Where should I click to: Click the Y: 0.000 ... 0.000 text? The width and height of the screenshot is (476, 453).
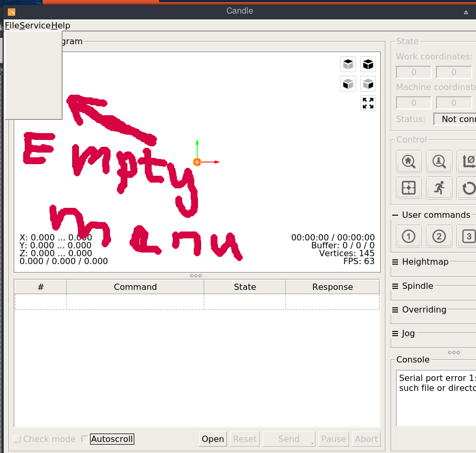[55, 246]
